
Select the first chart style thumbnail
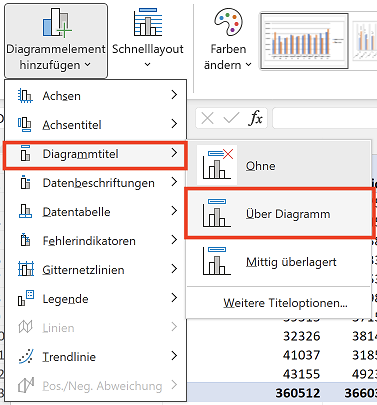click(x=304, y=41)
